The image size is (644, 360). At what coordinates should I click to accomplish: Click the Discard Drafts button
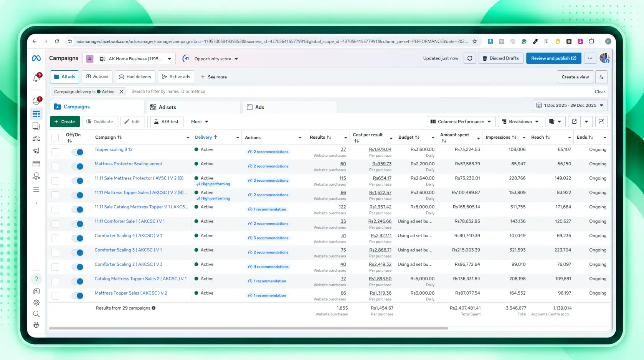(501, 58)
